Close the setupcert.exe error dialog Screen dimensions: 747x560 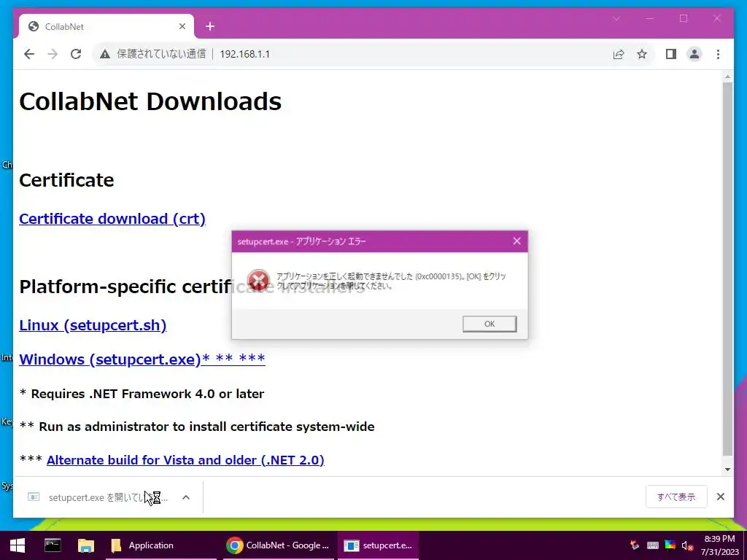point(517,241)
